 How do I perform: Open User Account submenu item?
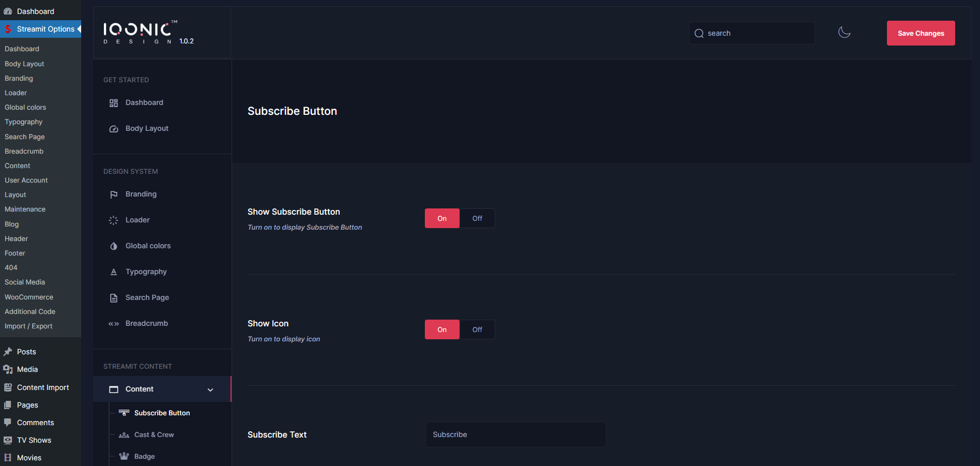click(x=26, y=180)
